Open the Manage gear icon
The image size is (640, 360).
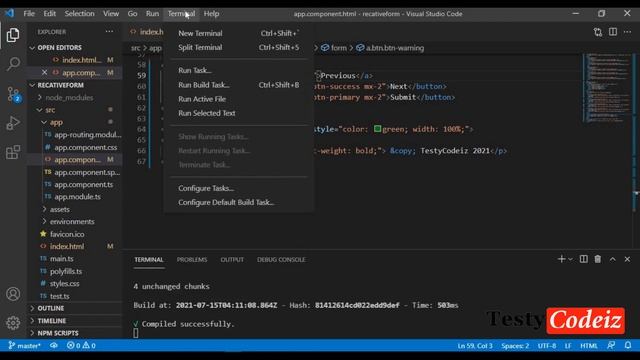tap(13, 323)
